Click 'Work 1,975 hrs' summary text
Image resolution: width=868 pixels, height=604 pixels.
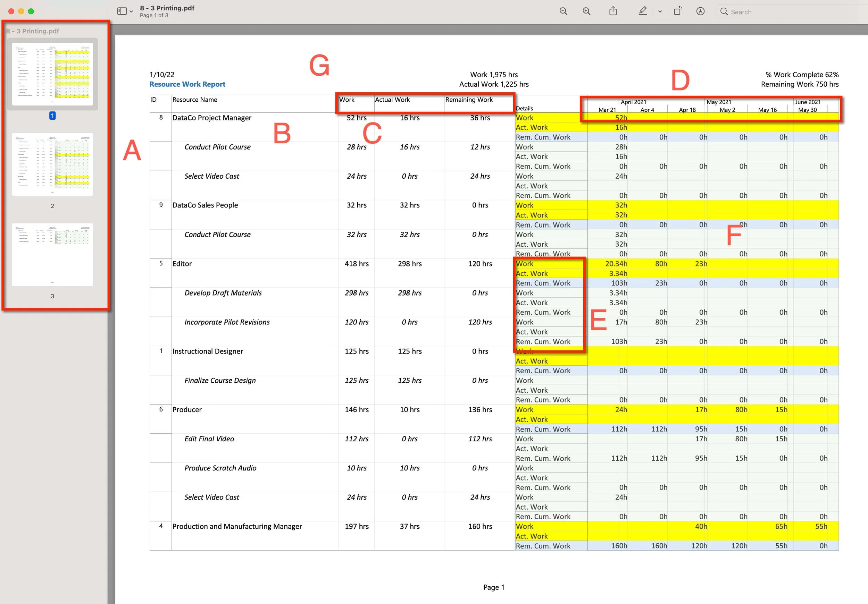pos(494,74)
